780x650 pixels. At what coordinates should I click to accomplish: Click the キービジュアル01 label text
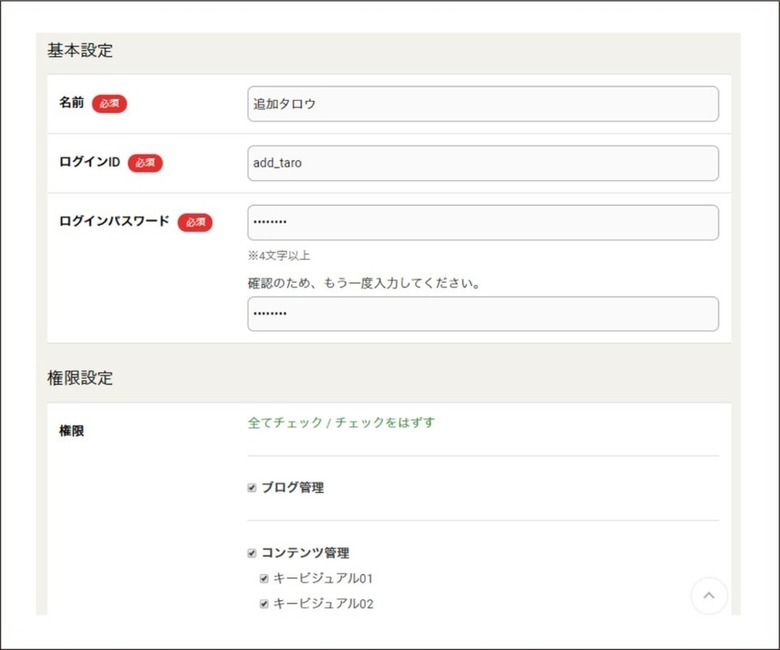[x=323, y=578]
